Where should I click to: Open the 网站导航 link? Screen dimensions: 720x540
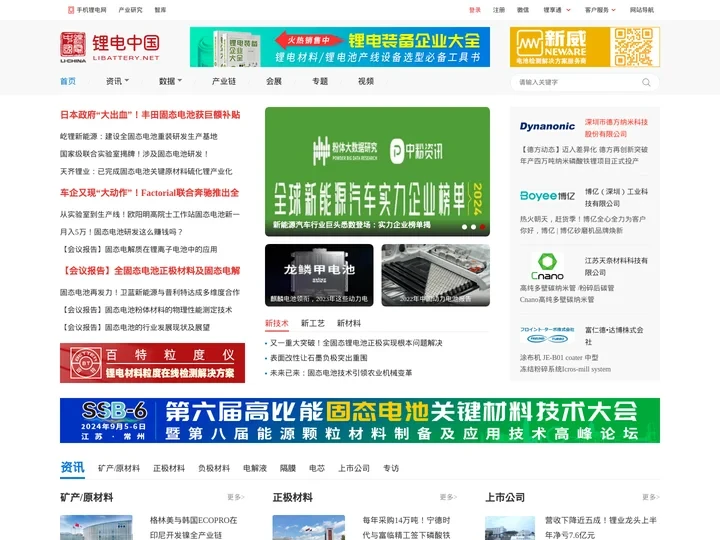point(641,10)
